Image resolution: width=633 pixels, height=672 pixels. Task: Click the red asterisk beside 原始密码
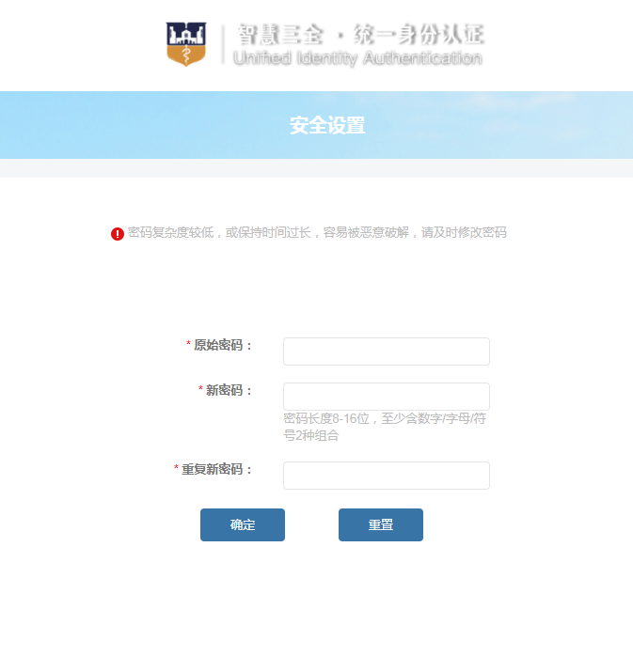[x=188, y=345]
